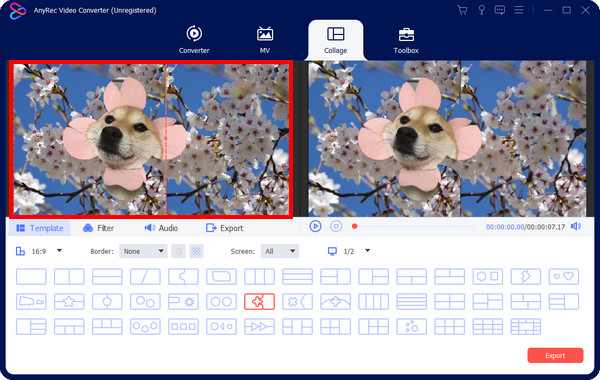Click the right preview video pane

[x=447, y=139]
